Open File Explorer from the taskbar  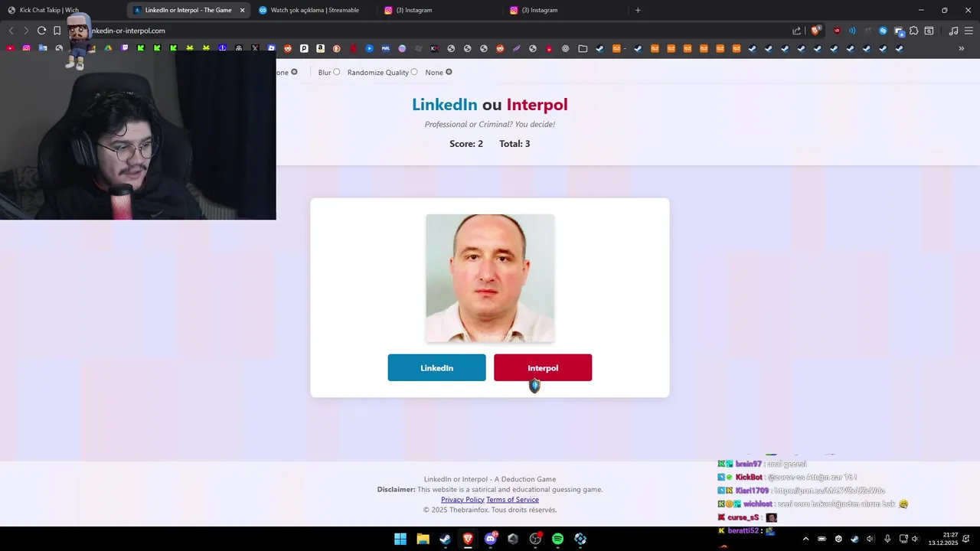(423, 539)
